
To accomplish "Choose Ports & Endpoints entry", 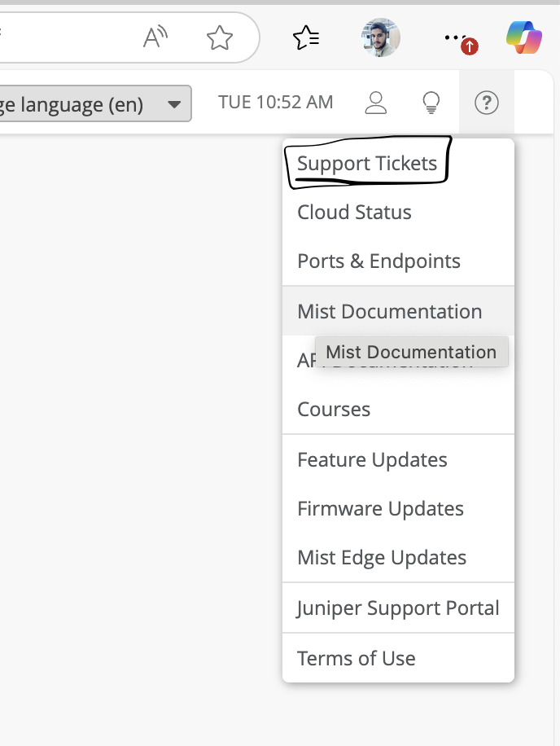I will [x=378, y=261].
